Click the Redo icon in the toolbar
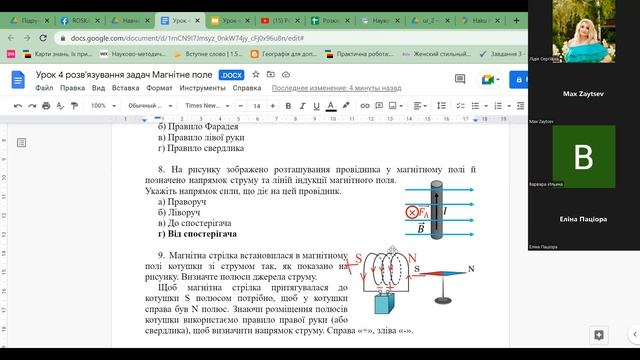Image resolution: width=640 pixels, height=360 pixels. 32,106
